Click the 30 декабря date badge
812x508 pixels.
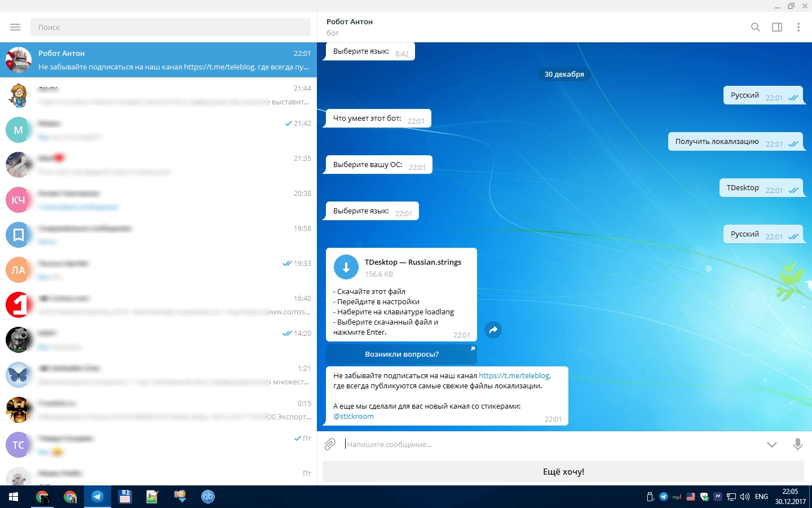point(564,74)
